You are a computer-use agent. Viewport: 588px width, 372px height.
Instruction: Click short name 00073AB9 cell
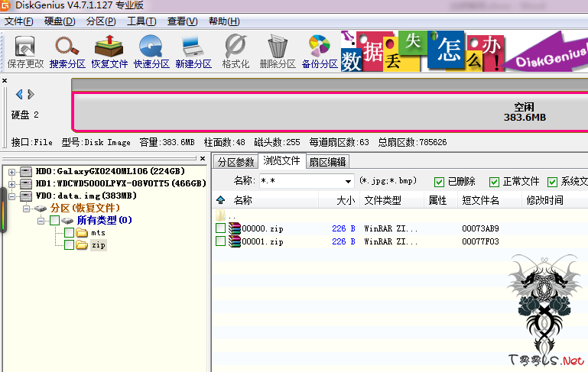point(480,228)
